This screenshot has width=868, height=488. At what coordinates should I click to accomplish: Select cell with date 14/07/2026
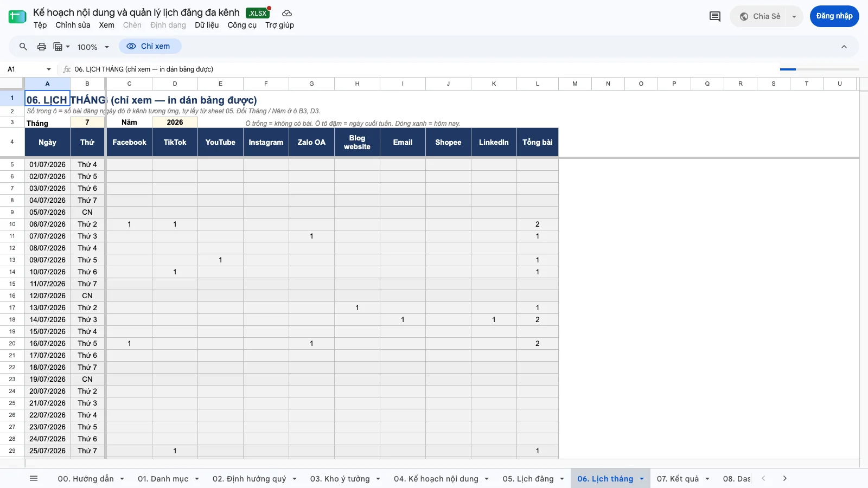coord(47,319)
